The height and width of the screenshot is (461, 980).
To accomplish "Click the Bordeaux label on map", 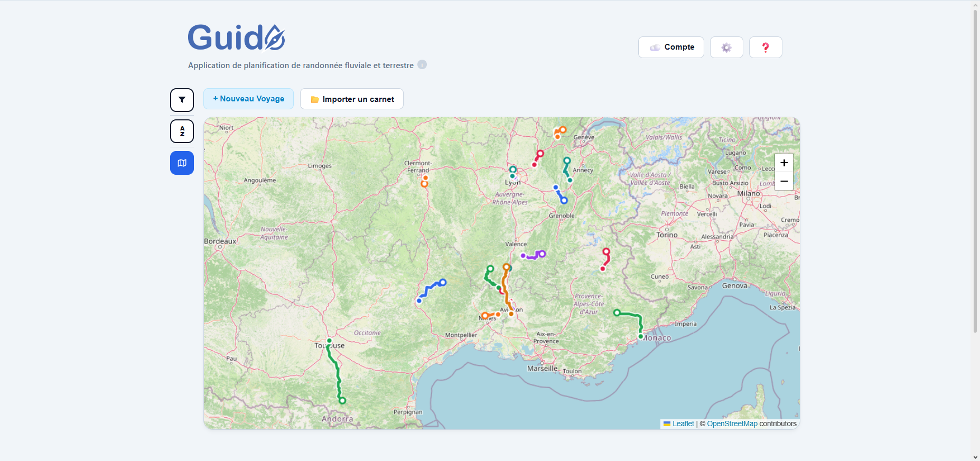I will coord(220,241).
